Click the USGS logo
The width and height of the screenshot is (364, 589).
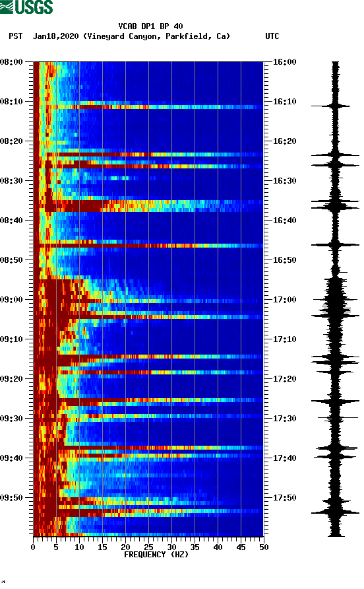(x=26, y=7)
